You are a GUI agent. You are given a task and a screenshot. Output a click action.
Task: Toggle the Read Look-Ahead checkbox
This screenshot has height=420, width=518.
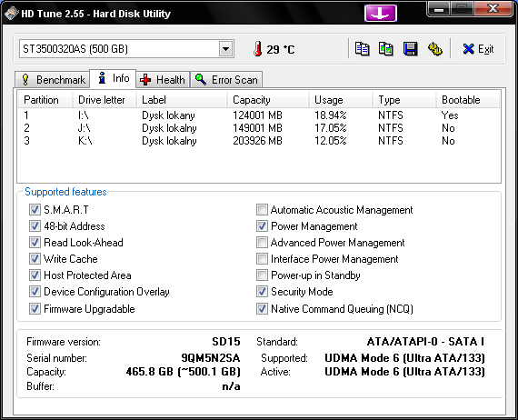pyautogui.click(x=35, y=242)
